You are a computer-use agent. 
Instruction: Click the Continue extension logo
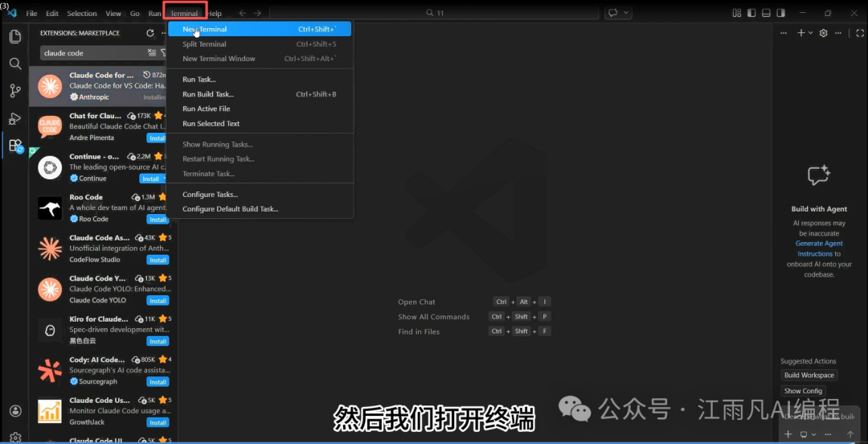pyautogui.click(x=49, y=167)
